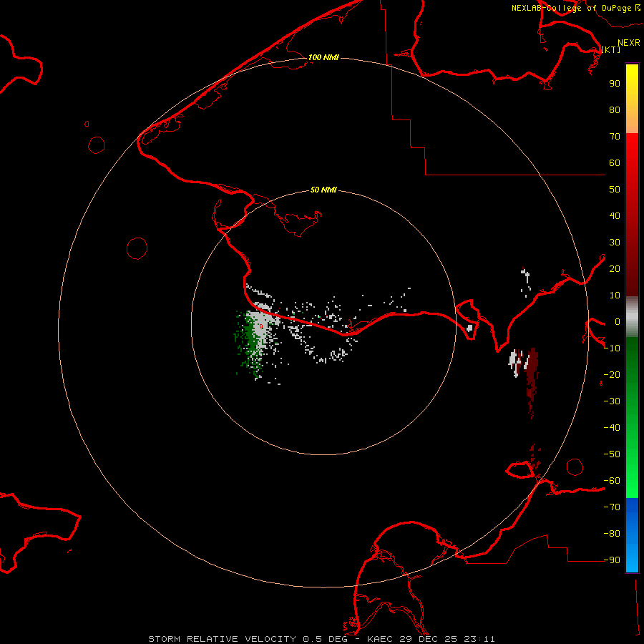Click the NEXR label at top right
Screen dimensions: 644x644
[629, 43]
